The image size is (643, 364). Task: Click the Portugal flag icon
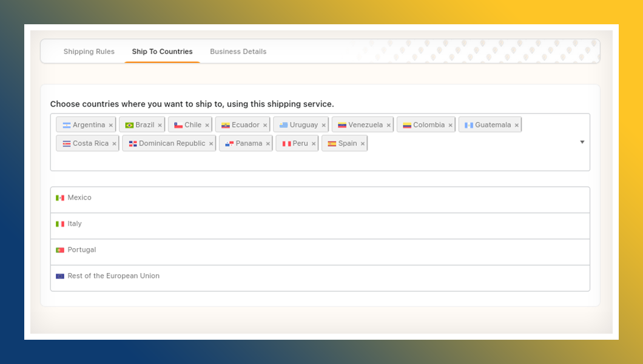coord(60,250)
